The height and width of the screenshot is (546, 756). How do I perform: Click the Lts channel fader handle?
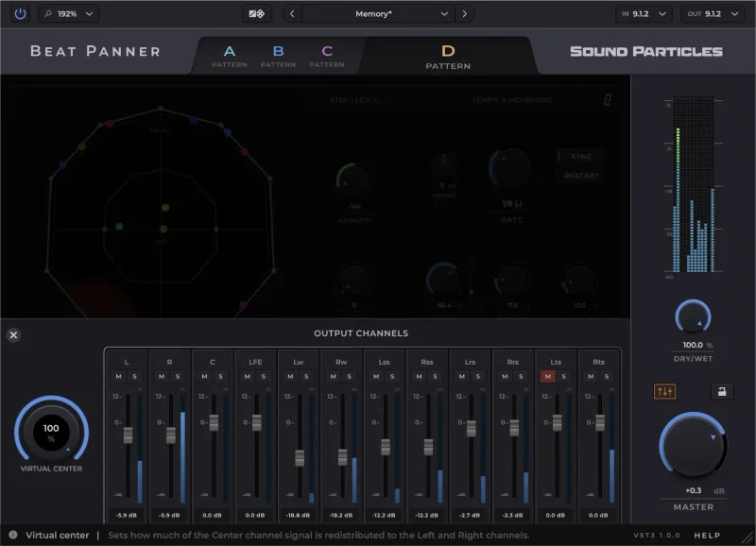coord(557,422)
